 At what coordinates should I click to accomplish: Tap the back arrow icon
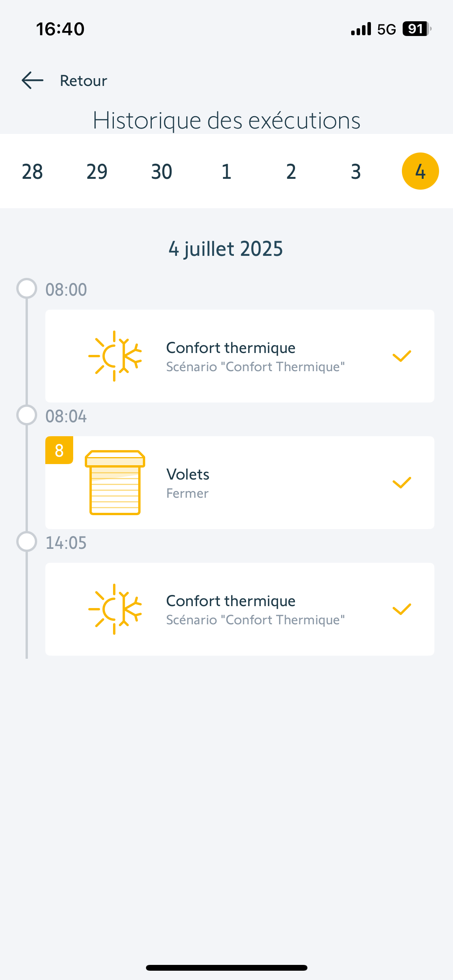tap(33, 81)
